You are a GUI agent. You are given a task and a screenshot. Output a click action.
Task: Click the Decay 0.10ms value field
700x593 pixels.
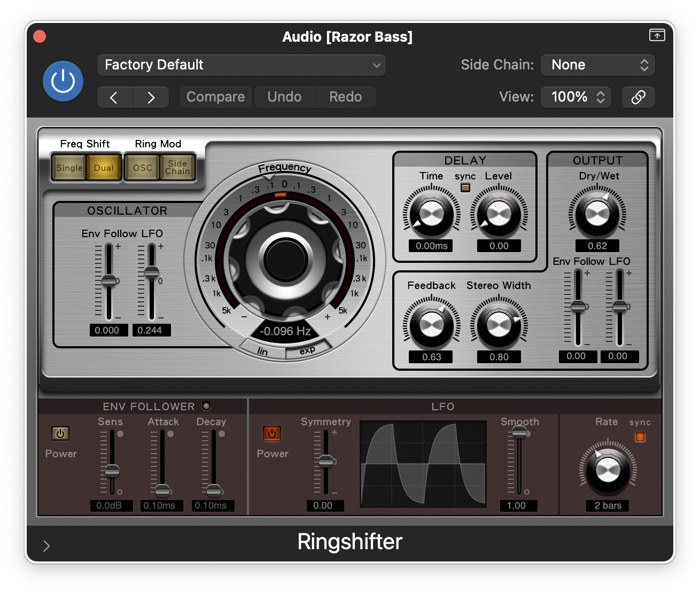point(213,505)
